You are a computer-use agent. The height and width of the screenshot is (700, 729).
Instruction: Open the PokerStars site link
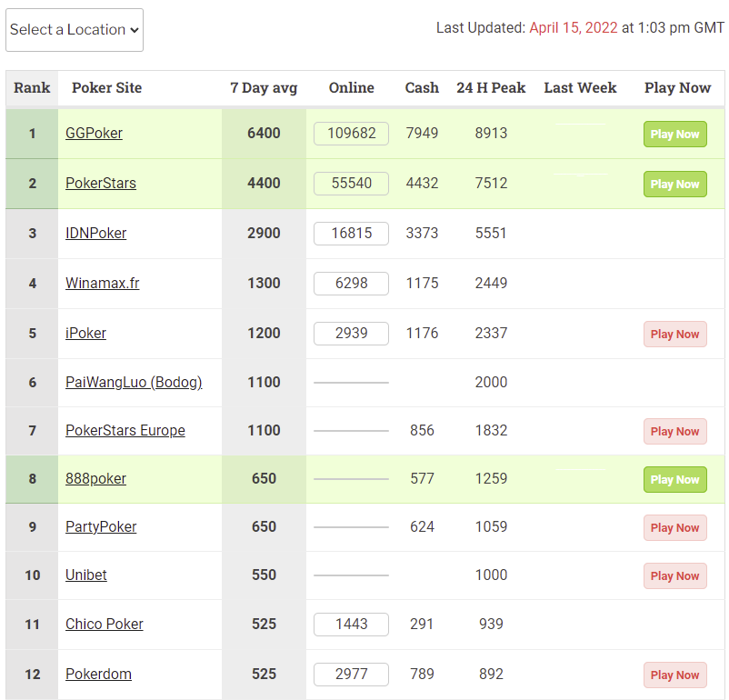[x=101, y=184]
